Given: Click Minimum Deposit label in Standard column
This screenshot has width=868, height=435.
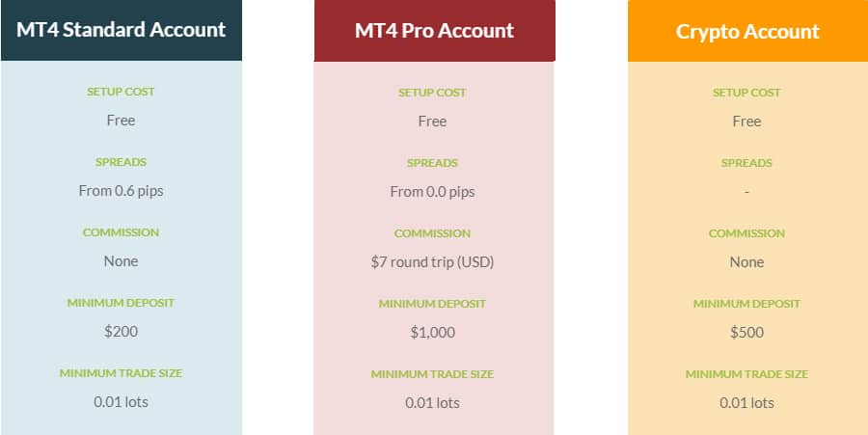Looking at the screenshot, I should click(x=121, y=303).
